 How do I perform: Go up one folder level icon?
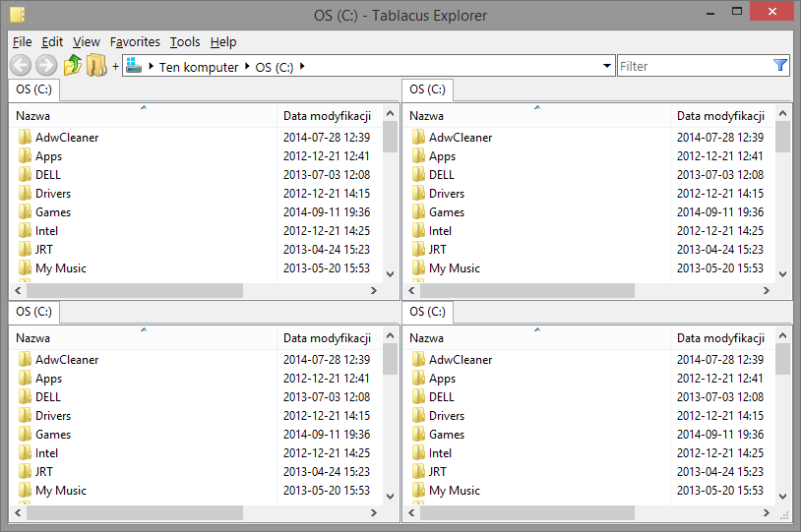(73, 65)
